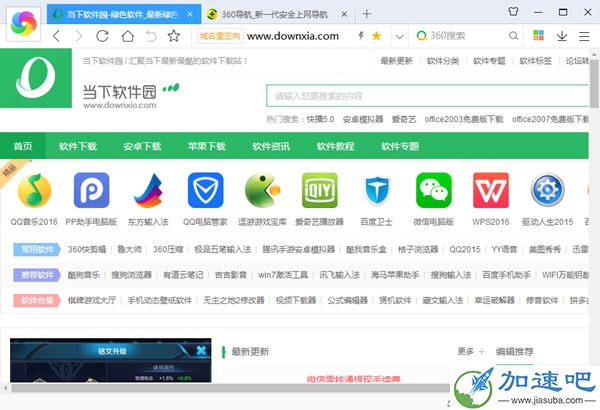Image resolution: width=600 pixels, height=410 pixels.
Task: Click the browser back arrow
Action: coord(55,35)
